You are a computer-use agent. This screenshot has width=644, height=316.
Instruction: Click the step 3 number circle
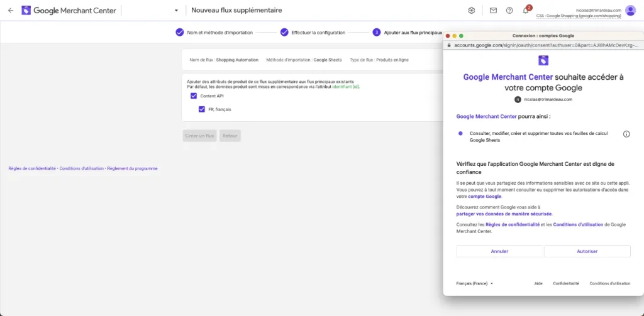(377, 33)
